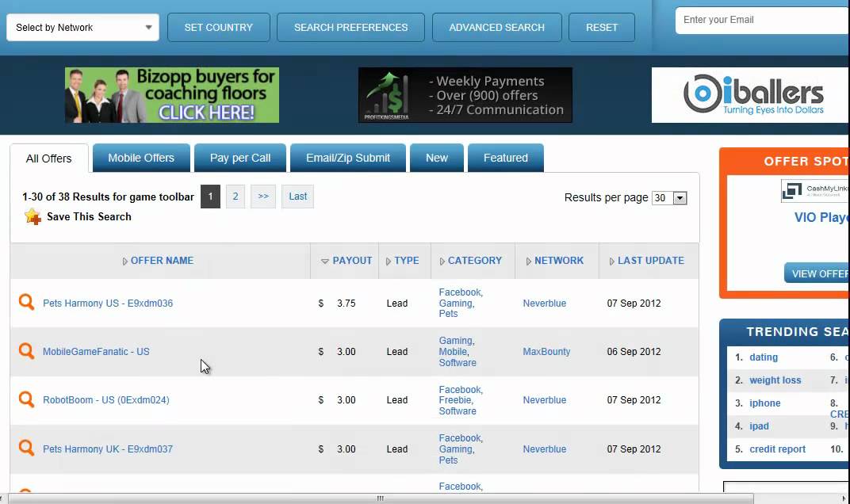Click Mobile category in MobileGameFanatic row
The width and height of the screenshot is (850, 504).
(x=454, y=351)
